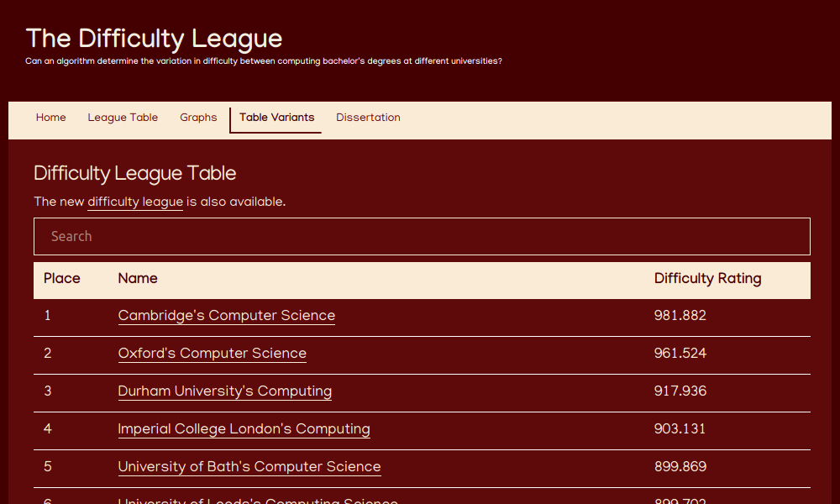
Task: Focus the Search input field
Action: pyautogui.click(x=422, y=236)
